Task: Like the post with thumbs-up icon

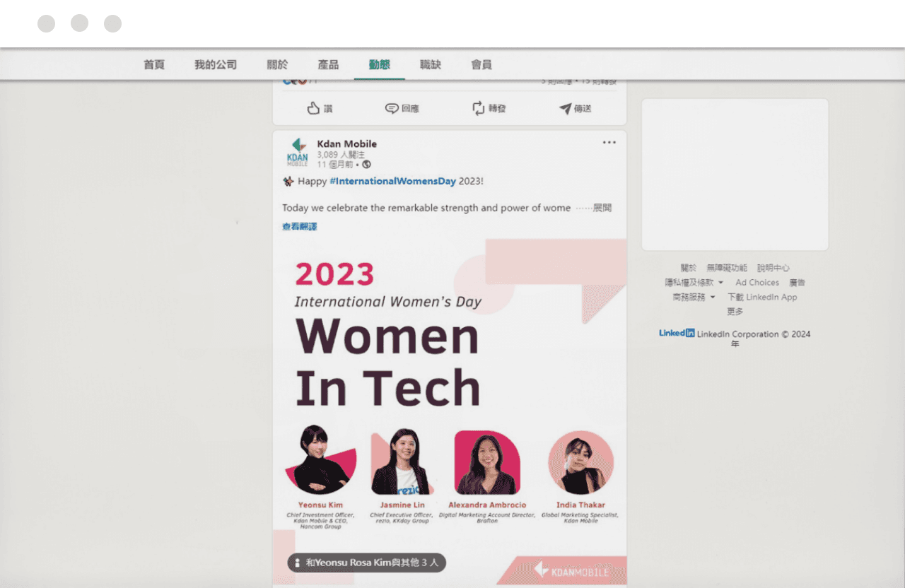Action: [320, 108]
